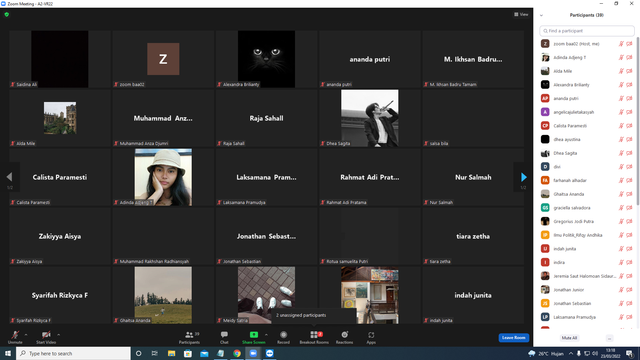Toggle video icon for Ghaitsa Ananda in list
Viewport: 640px width, 360px height.
629,194
